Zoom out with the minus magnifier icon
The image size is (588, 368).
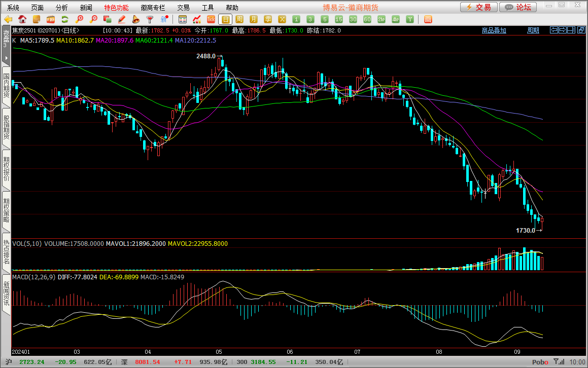[x=93, y=19]
